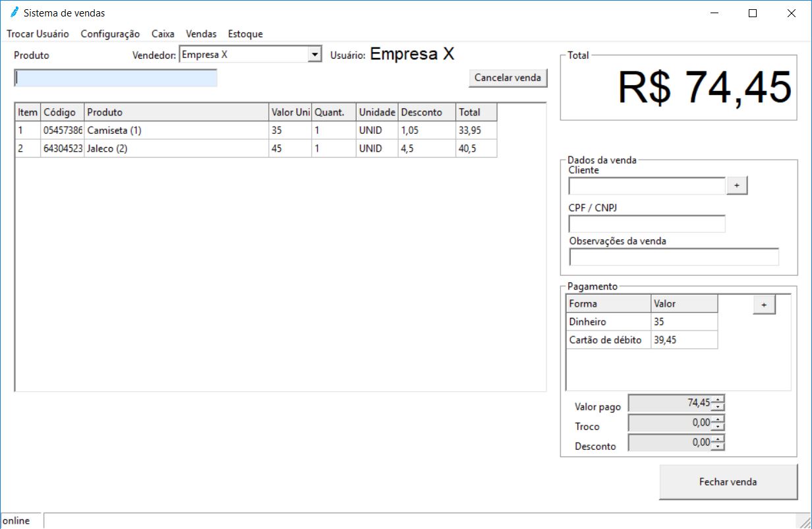The image size is (812, 529).
Task: Decrease the Troco spinner value
Action: point(718,427)
